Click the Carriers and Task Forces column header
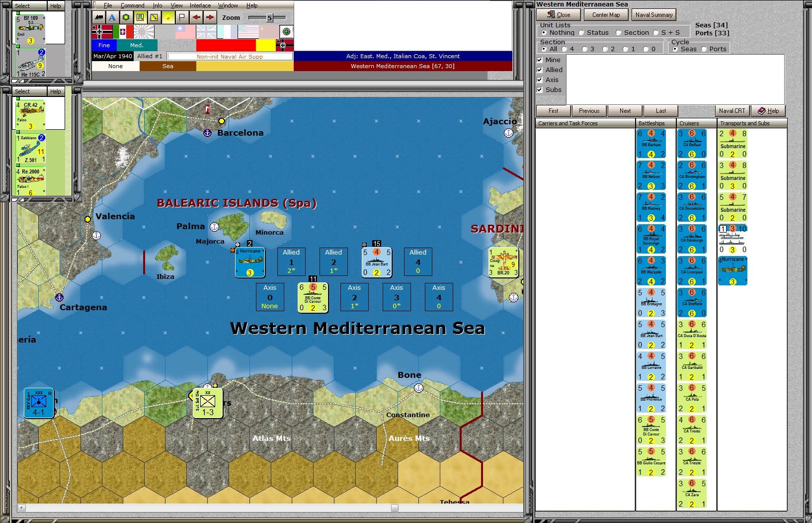 585,123
